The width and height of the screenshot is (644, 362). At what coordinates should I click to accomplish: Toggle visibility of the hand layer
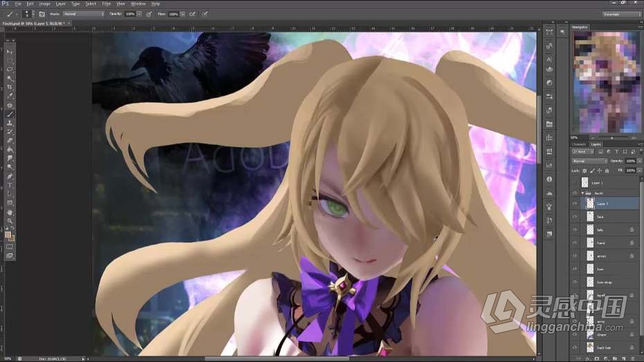pos(575,243)
